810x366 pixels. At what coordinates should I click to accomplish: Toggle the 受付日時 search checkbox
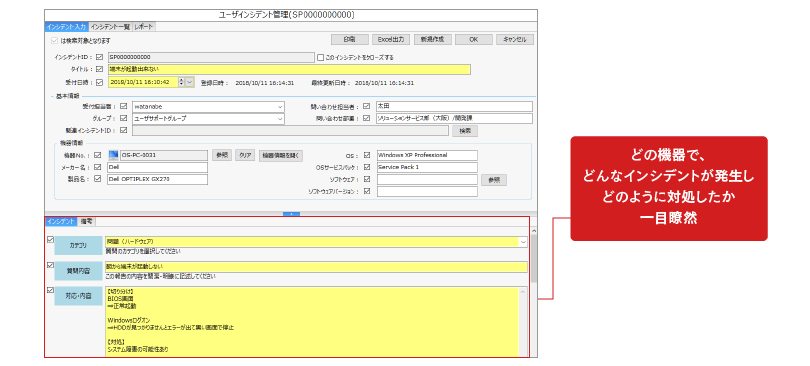99,82
